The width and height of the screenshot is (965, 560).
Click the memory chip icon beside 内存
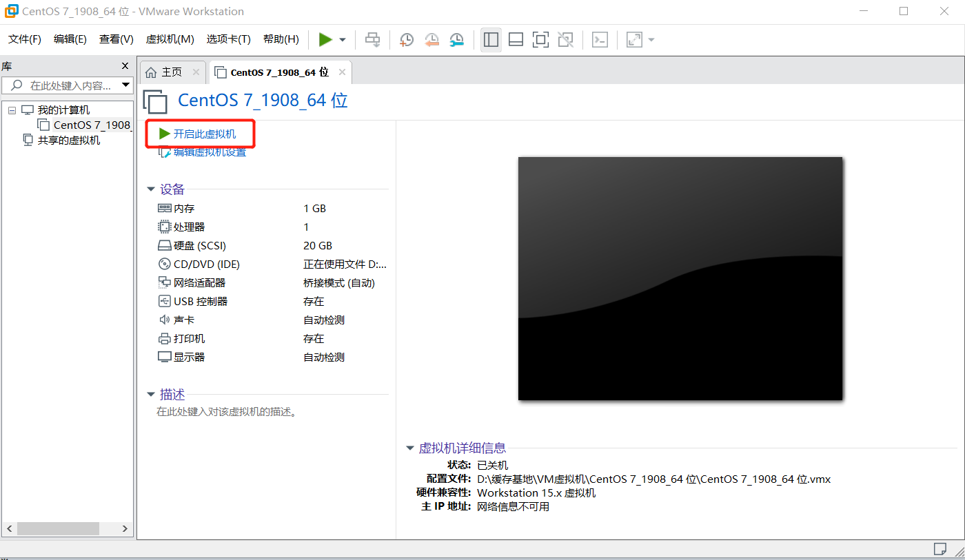(x=164, y=208)
